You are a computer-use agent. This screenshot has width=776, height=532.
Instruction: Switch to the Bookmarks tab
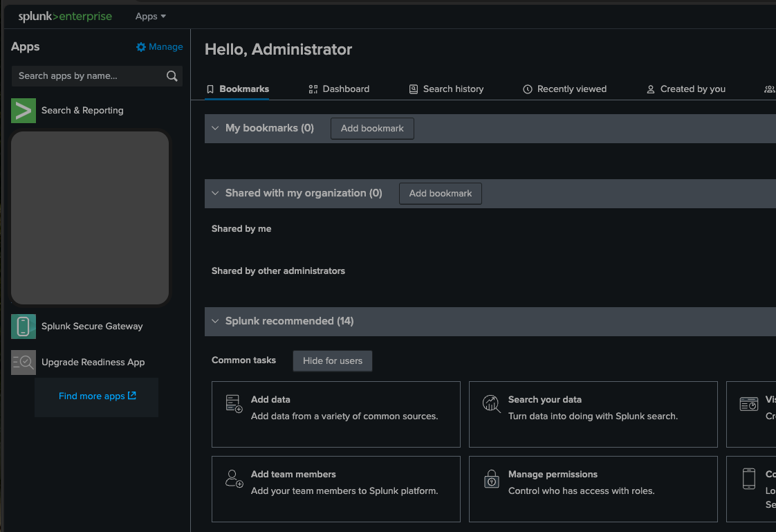[237, 89]
